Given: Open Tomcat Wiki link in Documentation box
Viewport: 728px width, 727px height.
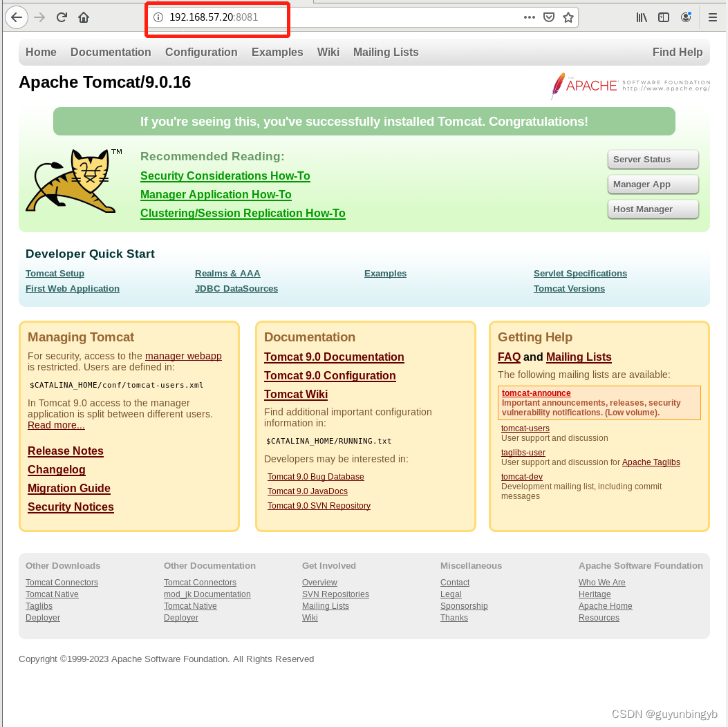Looking at the screenshot, I should tap(296, 394).
